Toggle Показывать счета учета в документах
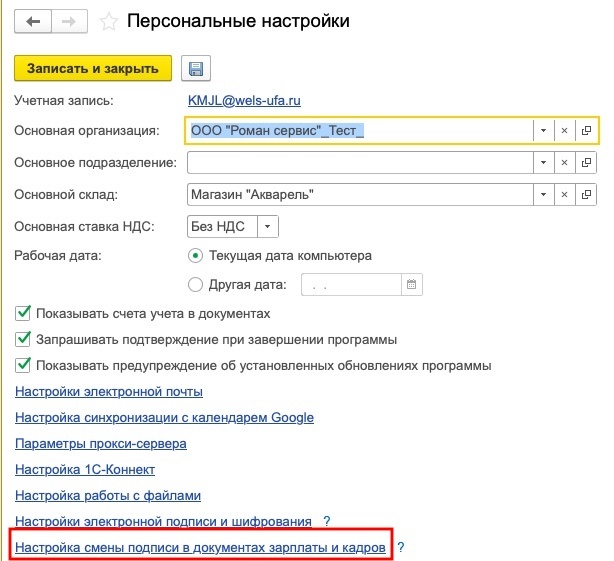This screenshot has width=614, height=561. (23, 313)
